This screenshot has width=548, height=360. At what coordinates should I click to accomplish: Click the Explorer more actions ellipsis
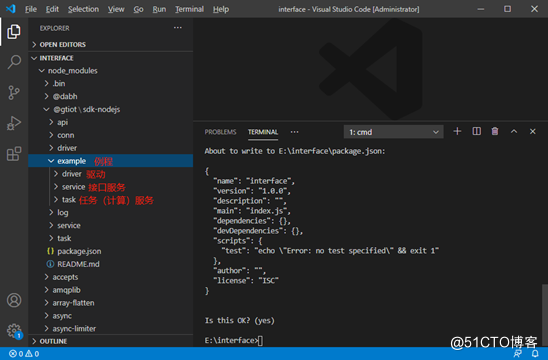pos(178,28)
